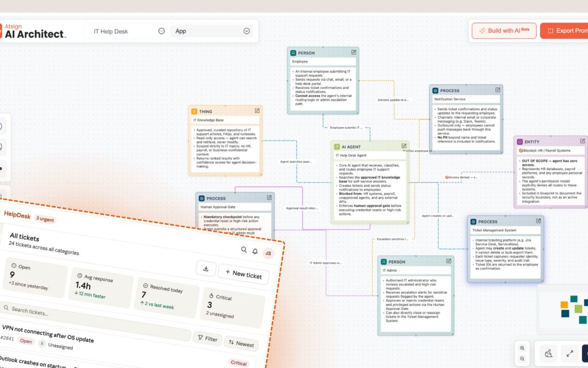Click the 3 urgent badge in HelpDesk
Image resolution: width=588 pixels, height=368 pixels.
(45, 219)
